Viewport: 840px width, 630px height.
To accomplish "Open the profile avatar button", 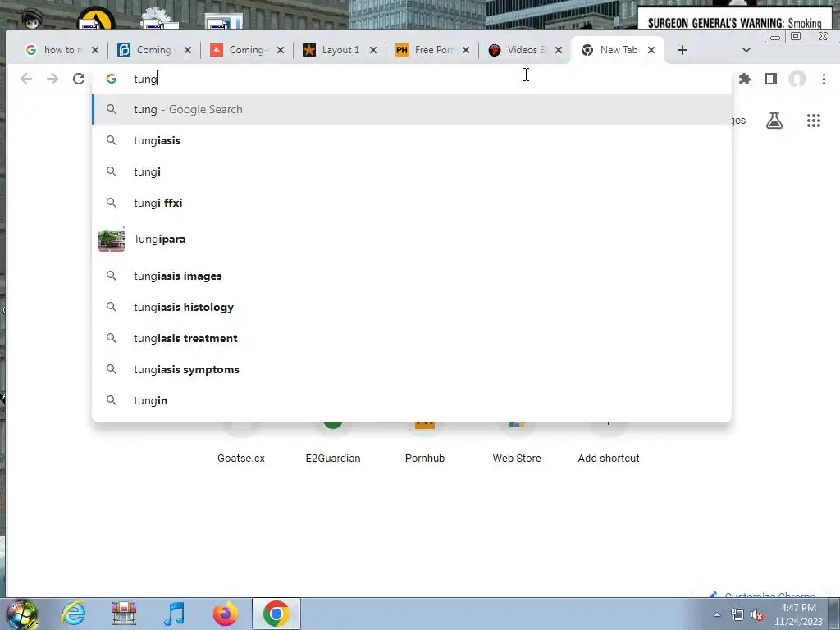I will click(x=797, y=79).
